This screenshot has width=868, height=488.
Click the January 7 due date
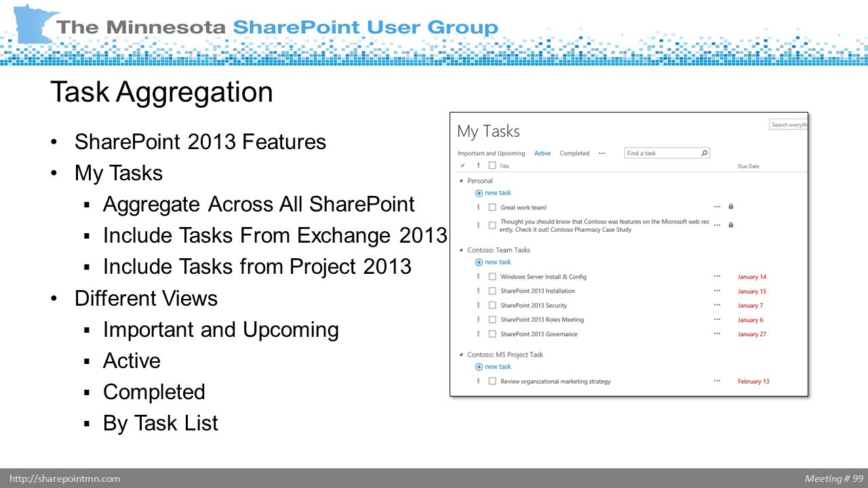point(751,306)
